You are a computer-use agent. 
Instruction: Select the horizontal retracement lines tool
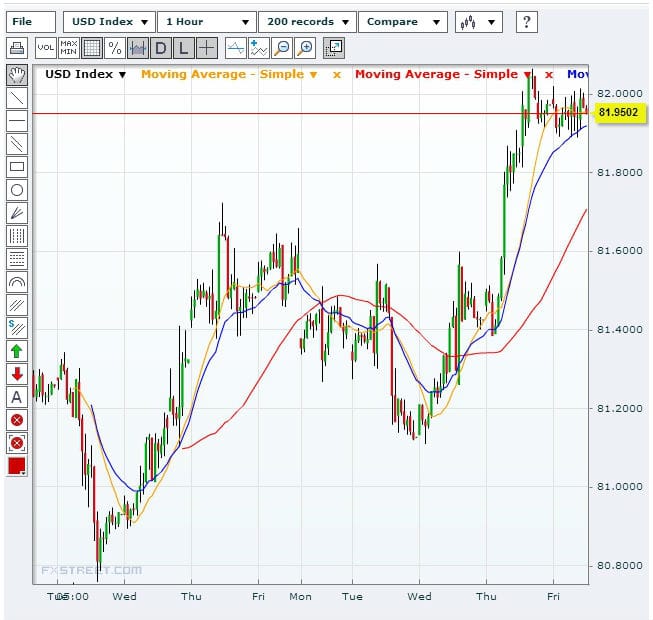17,259
